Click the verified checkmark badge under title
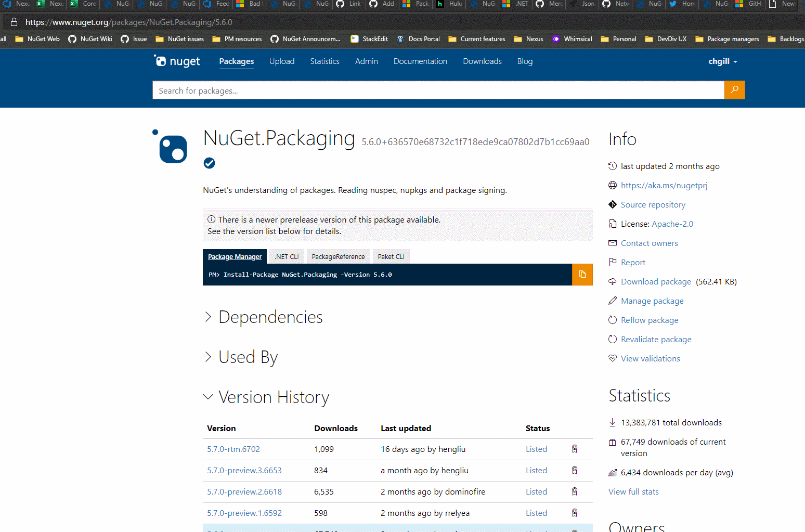Viewport: 805px width, 532px height. 209,163
